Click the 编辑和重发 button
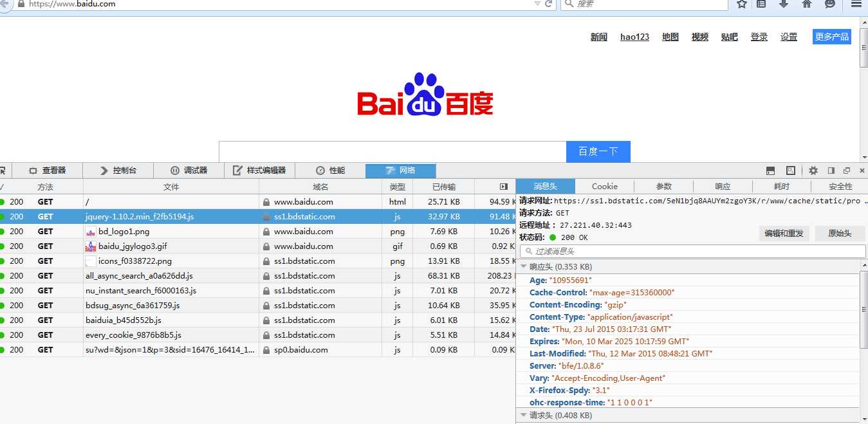The image size is (868, 424). [x=784, y=234]
